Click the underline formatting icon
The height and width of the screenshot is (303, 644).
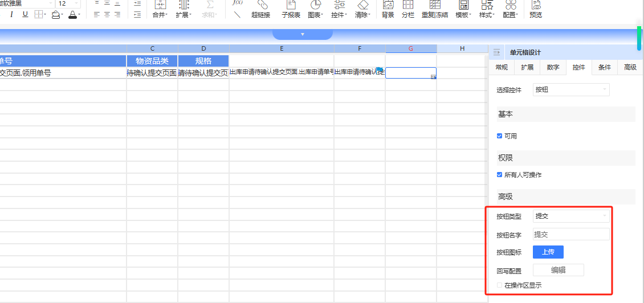click(25, 14)
